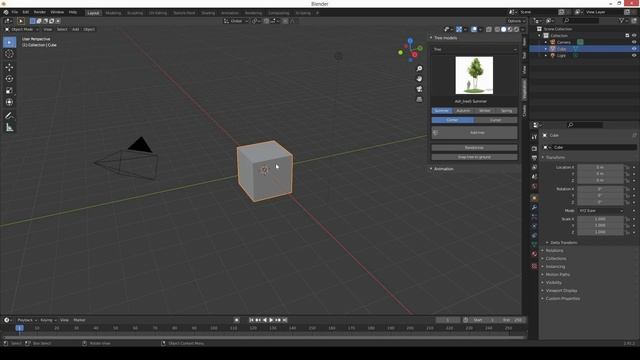The width and height of the screenshot is (640, 360).
Task: Activate the Rotate tool
Action: click(x=9, y=78)
